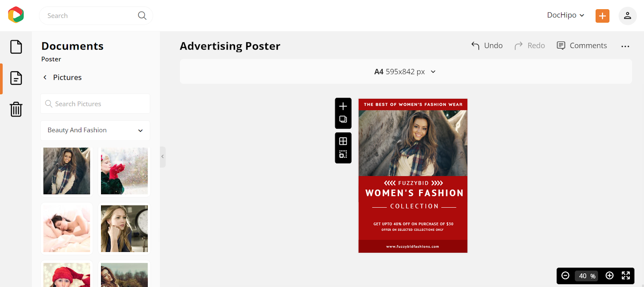The width and height of the screenshot is (644, 287).
Task: Click the search magnifier icon in top bar
Action: point(142,15)
